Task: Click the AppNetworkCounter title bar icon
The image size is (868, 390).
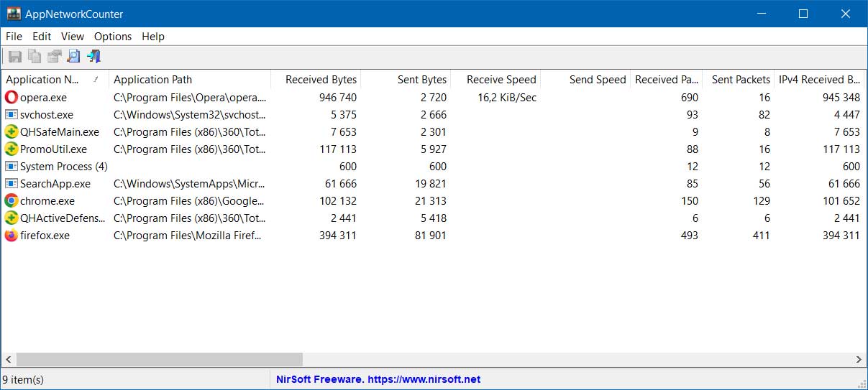Action: [x=13, y=14]
